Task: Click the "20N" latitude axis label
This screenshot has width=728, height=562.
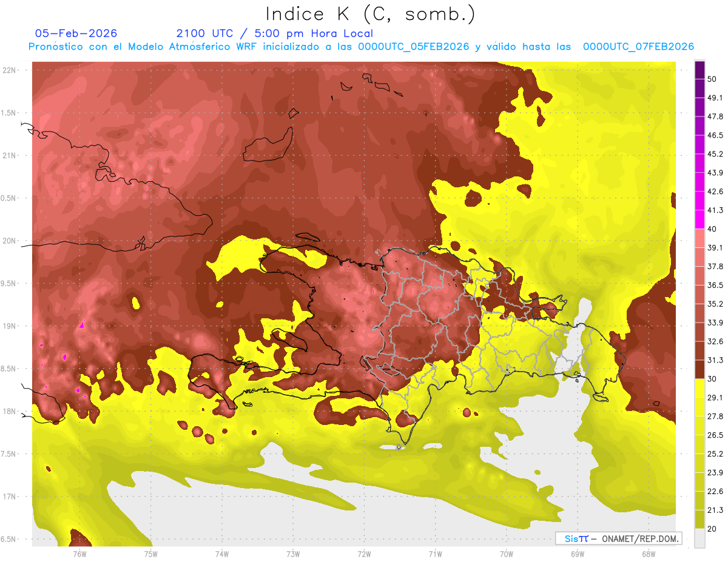Action: point(9,241)
